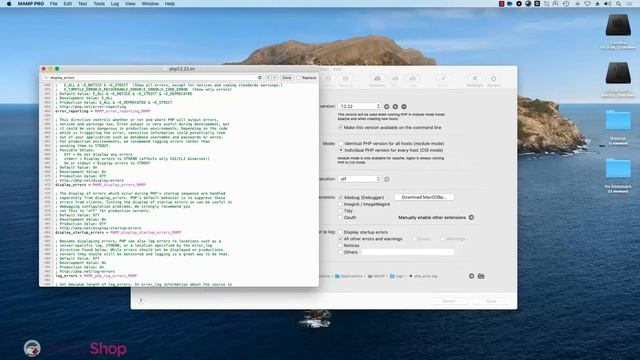
Task: Enable the Tidy extension checkbox
Action: pos(340,211)
